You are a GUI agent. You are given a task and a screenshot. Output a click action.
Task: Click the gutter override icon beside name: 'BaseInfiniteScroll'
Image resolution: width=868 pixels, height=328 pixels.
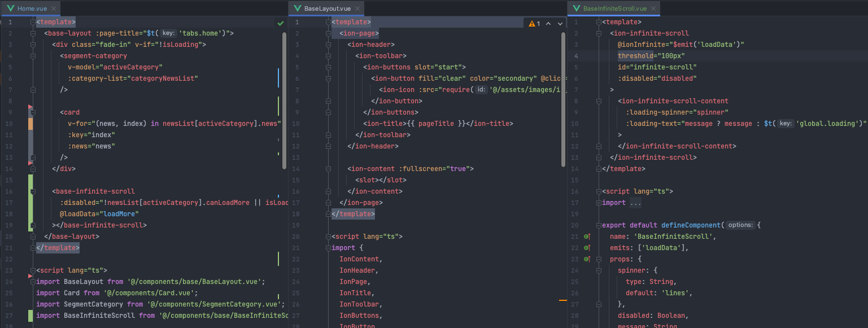[x=587, y=237]
